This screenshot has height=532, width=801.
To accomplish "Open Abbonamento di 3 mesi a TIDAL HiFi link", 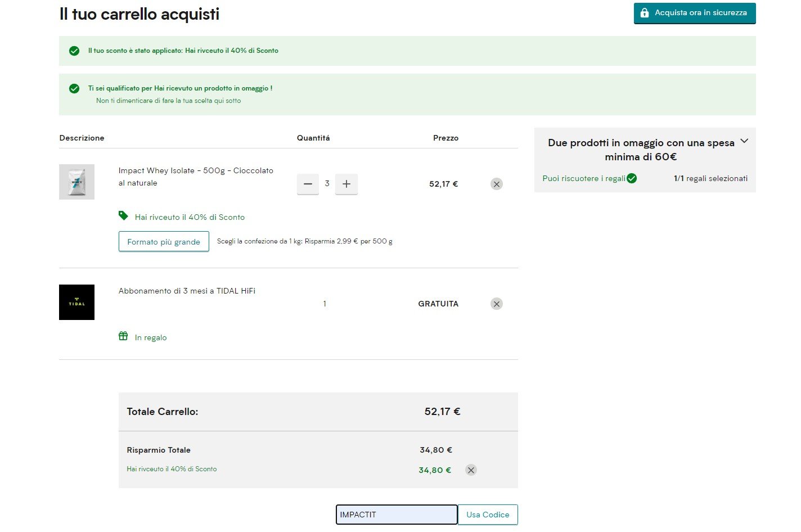I will (x=187, y=291).
